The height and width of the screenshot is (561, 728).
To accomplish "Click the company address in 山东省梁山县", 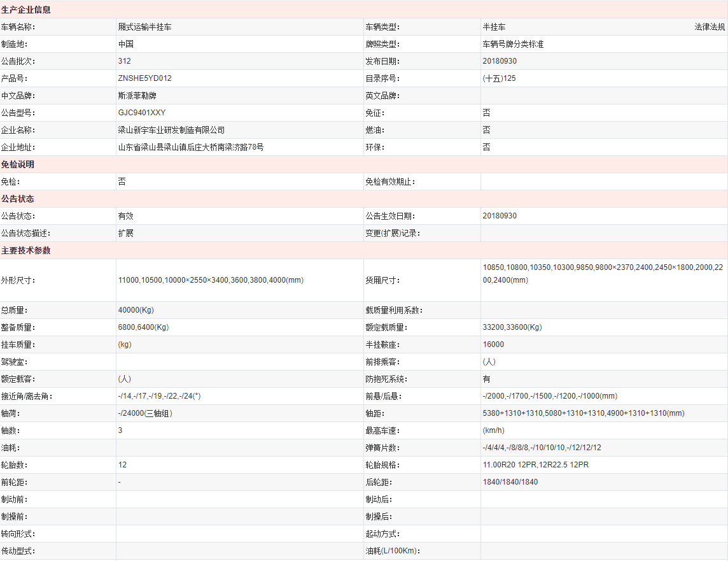I will tap(190, 147).
